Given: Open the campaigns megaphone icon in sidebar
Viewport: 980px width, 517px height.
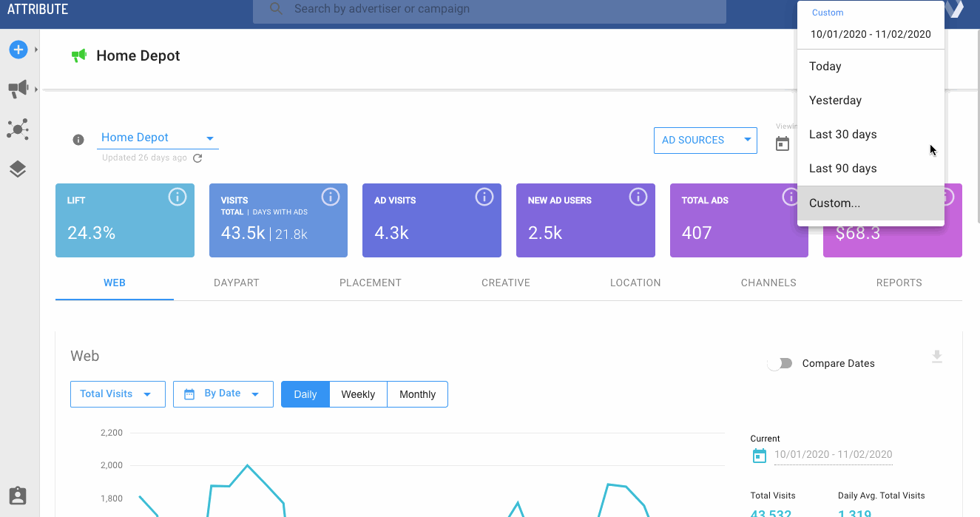Looking at the screenshot, I should coord(18,87).
